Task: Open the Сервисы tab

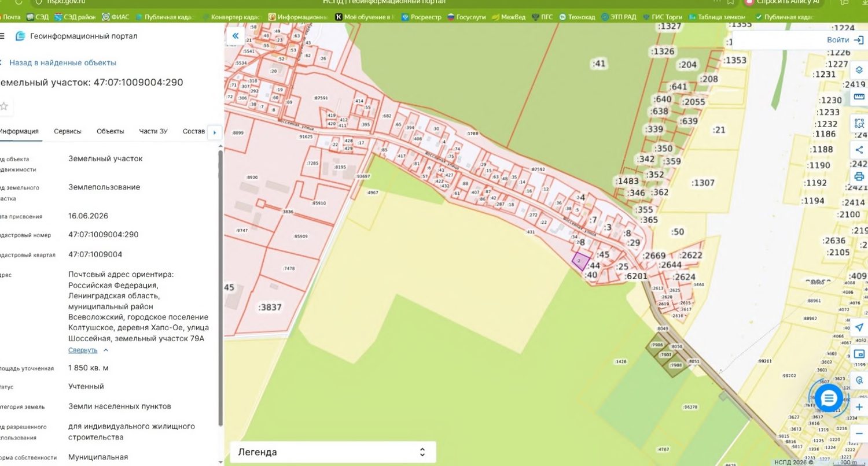Action: (x=68, y=131)
